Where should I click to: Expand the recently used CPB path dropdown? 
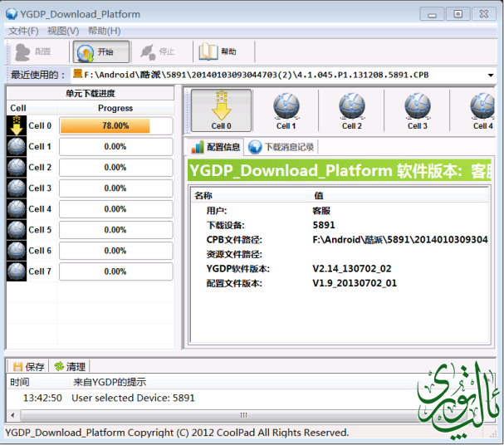tap(491, 76)
